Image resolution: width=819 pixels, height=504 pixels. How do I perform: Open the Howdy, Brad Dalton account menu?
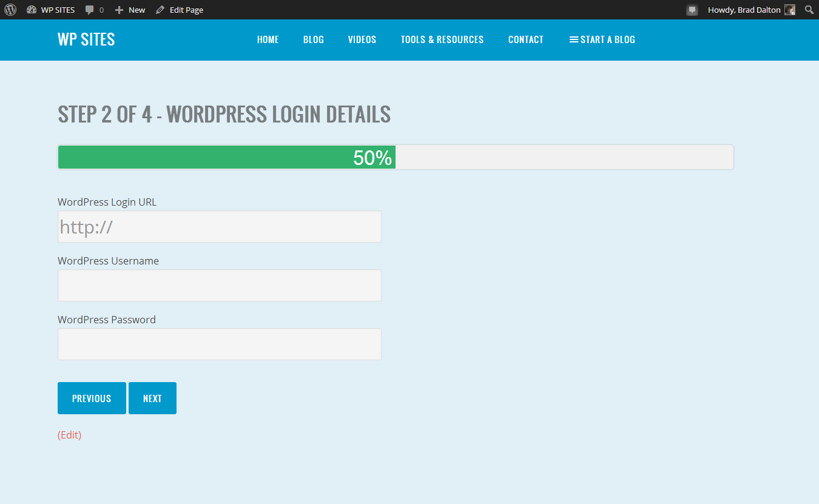tap(744, 10)
